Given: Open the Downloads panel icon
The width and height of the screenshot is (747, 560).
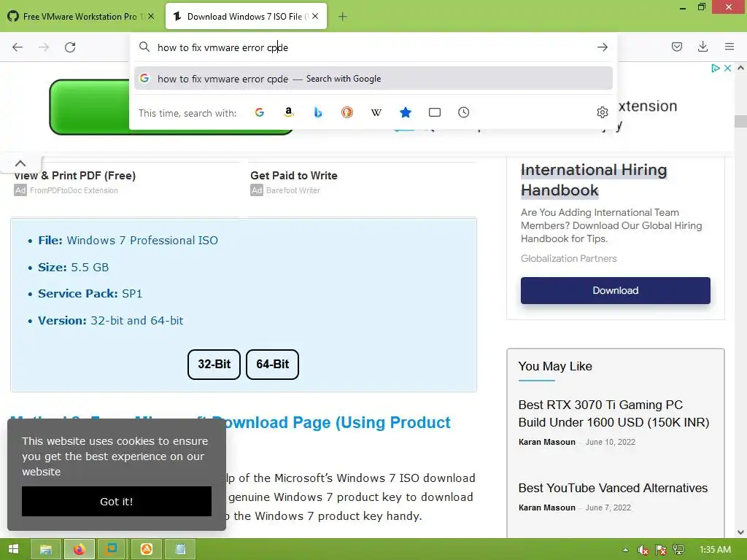Looking at the screenshot, I should point(703,47).
